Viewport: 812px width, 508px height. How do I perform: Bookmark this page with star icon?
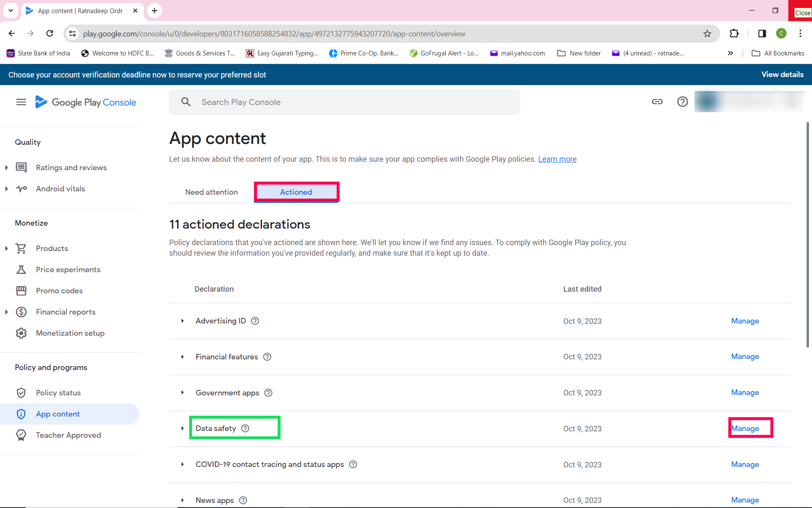point(707,34)
